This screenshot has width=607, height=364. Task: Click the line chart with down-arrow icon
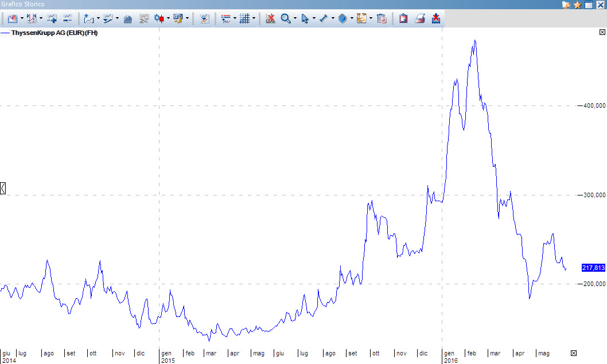(x=108, y=18)
